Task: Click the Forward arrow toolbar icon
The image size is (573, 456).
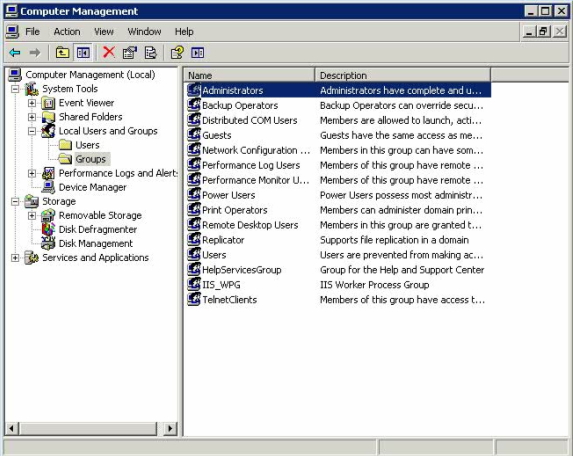Action: [x=35, y=53]
